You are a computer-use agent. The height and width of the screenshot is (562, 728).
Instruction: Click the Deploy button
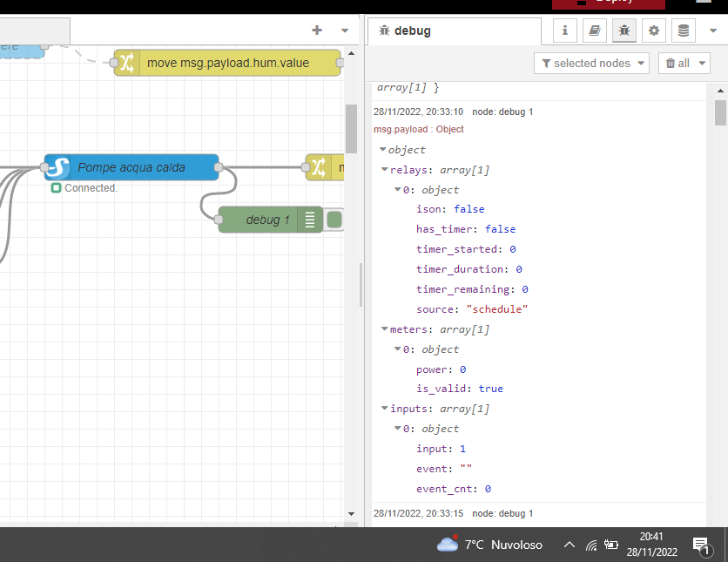(x=608, y=3)
